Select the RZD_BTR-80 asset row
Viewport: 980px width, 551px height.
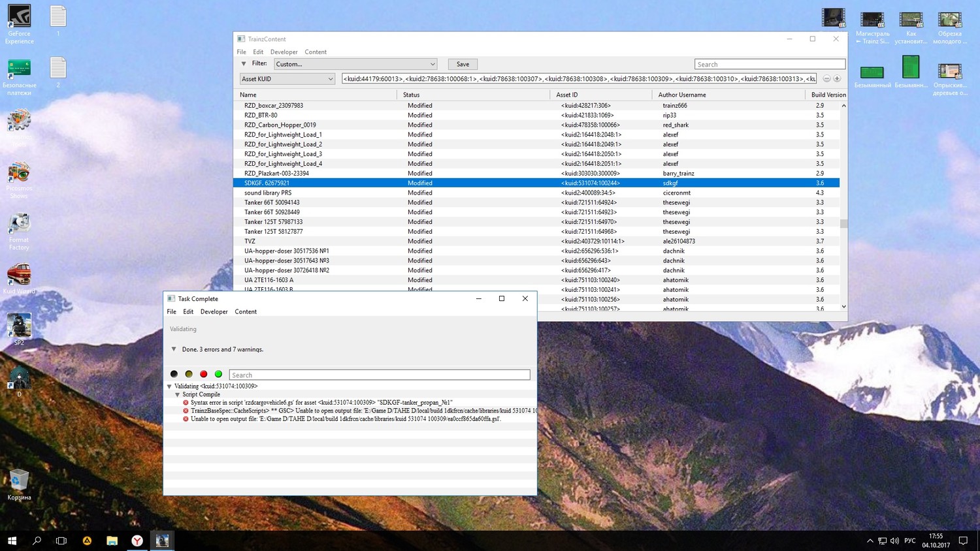tap(536, 115)
